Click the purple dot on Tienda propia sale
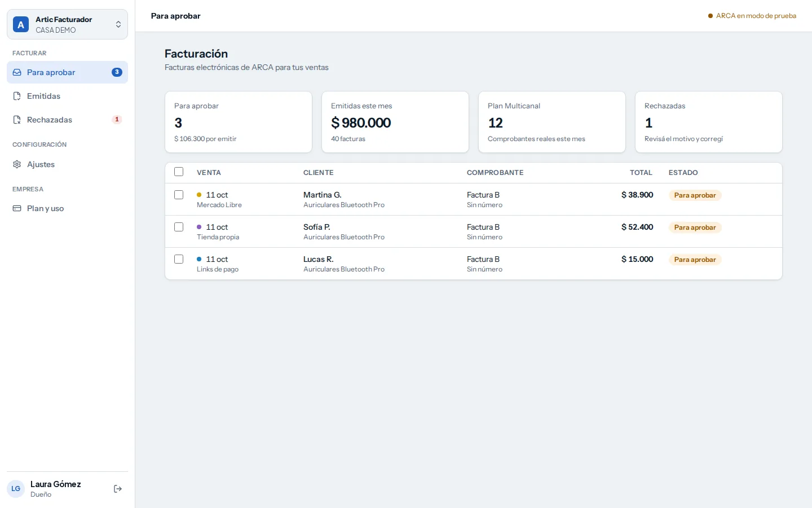812x508 pixels. pos(199,227)
